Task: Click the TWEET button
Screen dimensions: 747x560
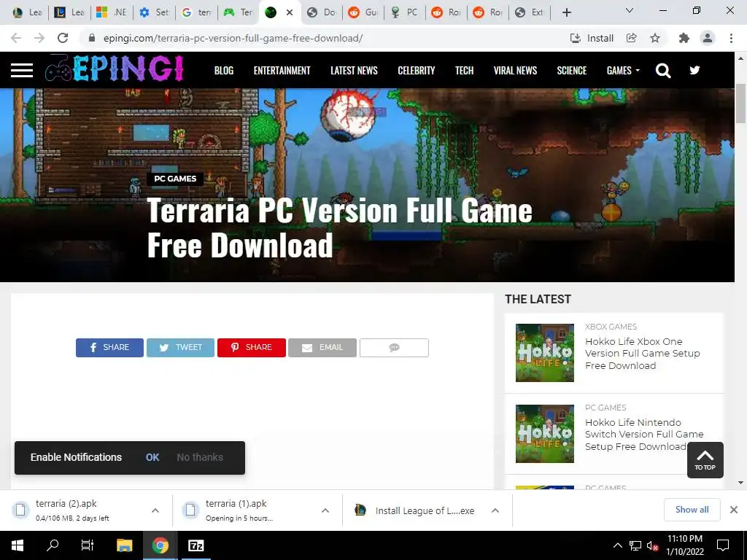Action: (x=181, y=348)
